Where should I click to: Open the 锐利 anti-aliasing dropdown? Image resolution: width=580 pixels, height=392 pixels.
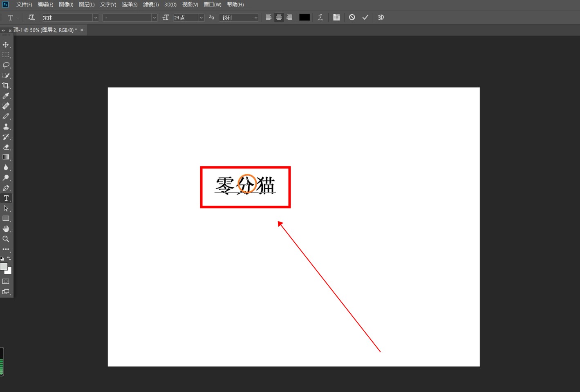(x=255, y=18)
